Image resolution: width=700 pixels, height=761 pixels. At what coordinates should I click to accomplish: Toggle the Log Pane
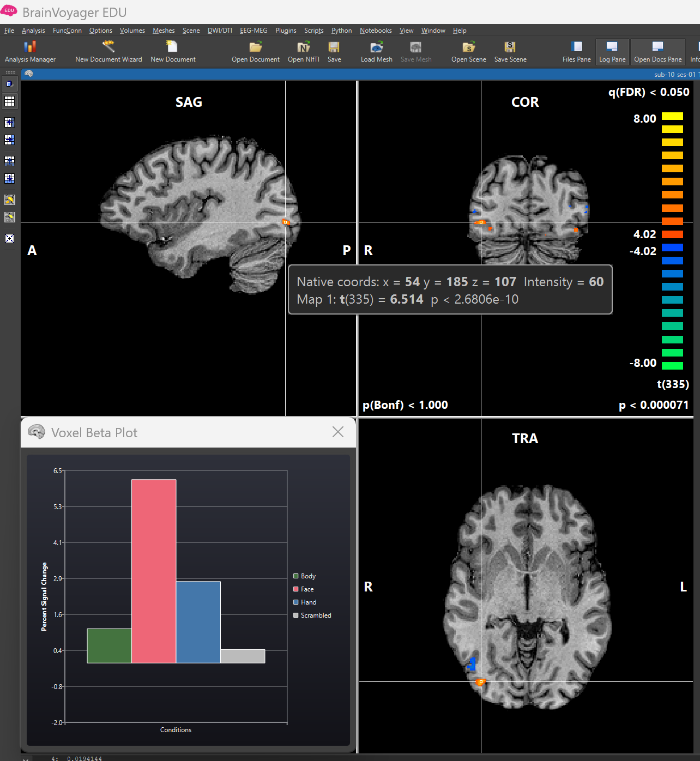(x=612, y=52)
